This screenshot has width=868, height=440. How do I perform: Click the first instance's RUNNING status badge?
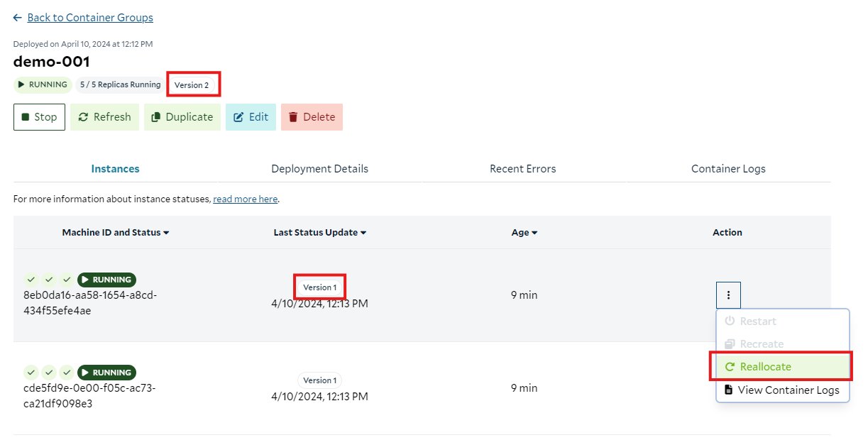coord(106,280)
